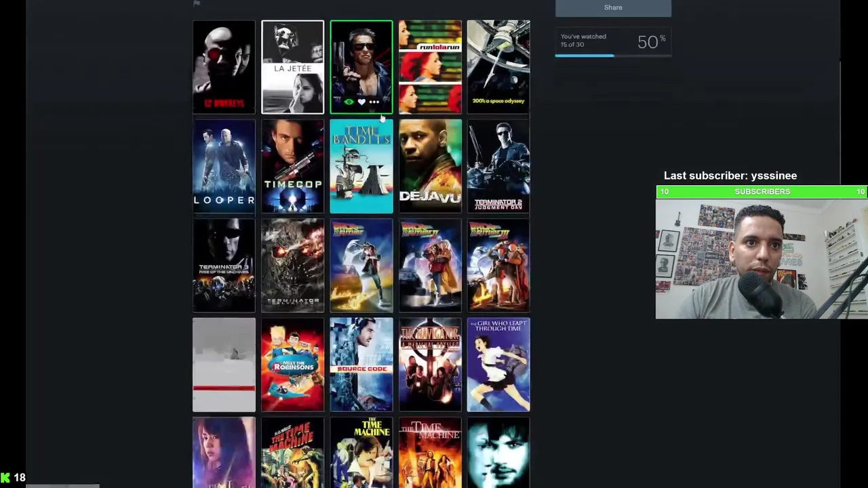Click the Share button
Screen dimensions: 868x488
click(613, 7)
